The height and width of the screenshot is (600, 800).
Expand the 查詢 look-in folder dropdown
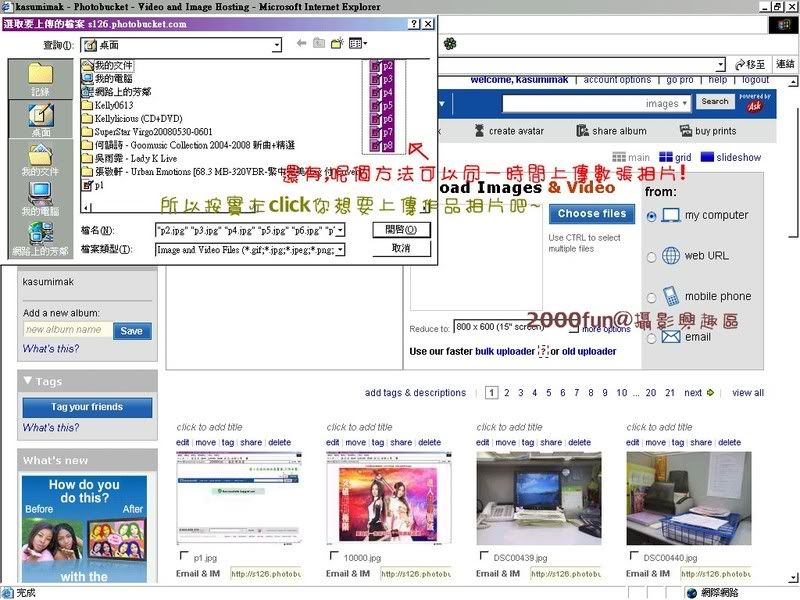coord(275,45)
